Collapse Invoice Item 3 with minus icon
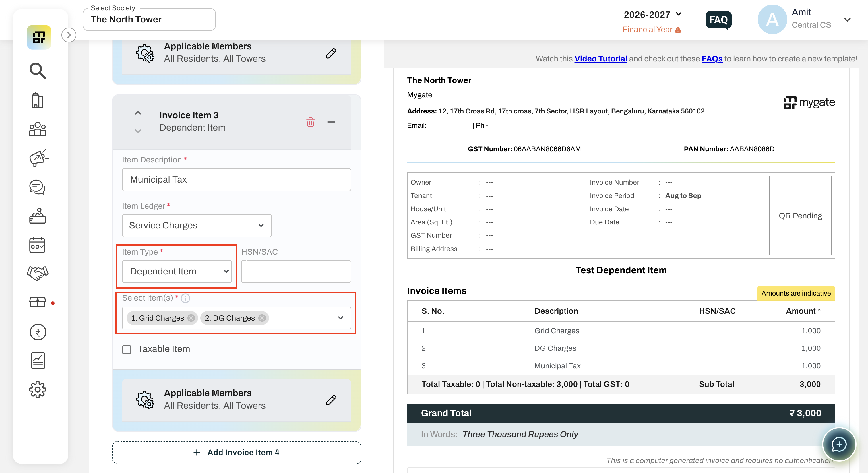This screenshot has width=868, height=473. (x=331, y=122)
